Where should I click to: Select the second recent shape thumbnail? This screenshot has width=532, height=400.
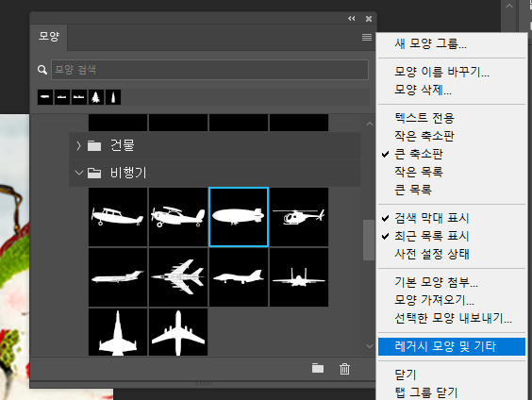click(x=62, y=97)
